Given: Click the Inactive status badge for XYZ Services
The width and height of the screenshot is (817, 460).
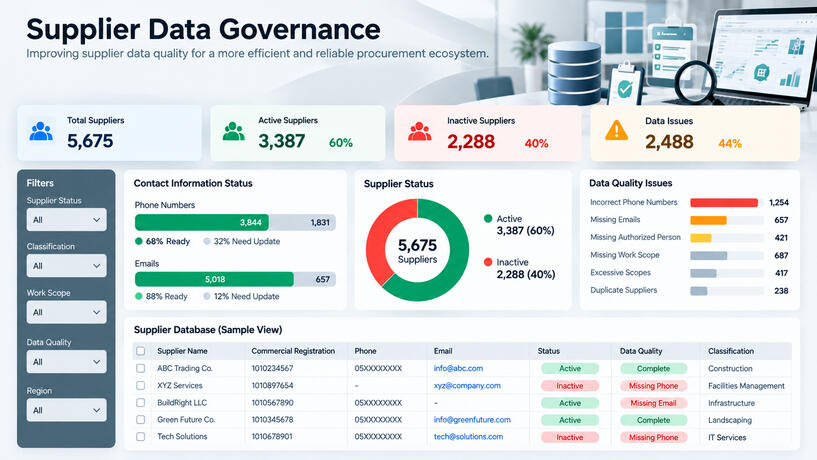Looking at the screenshot, I should click(570, 386).
